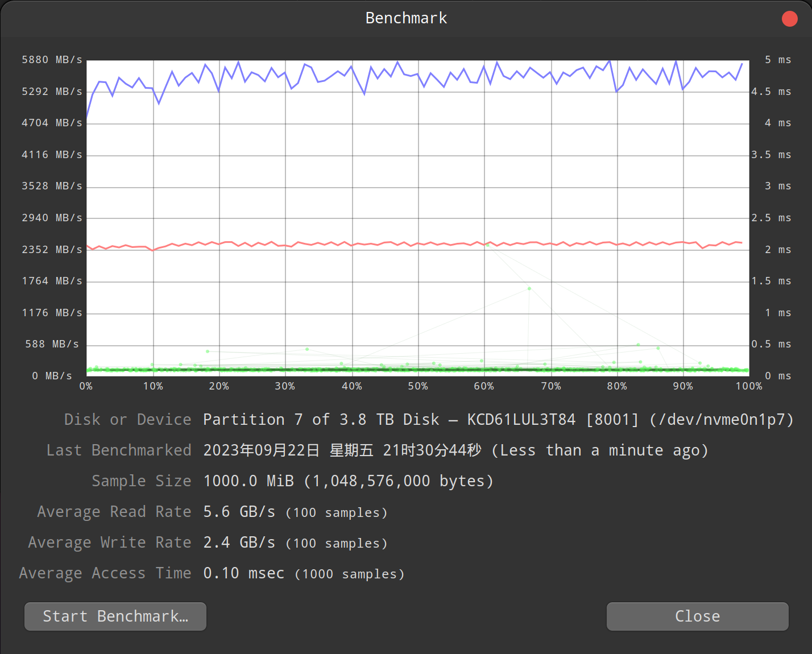The width and height of the screenshot is (812, 654).
Task: Click the Start Benchmark… button
Action: click(115, 616)
